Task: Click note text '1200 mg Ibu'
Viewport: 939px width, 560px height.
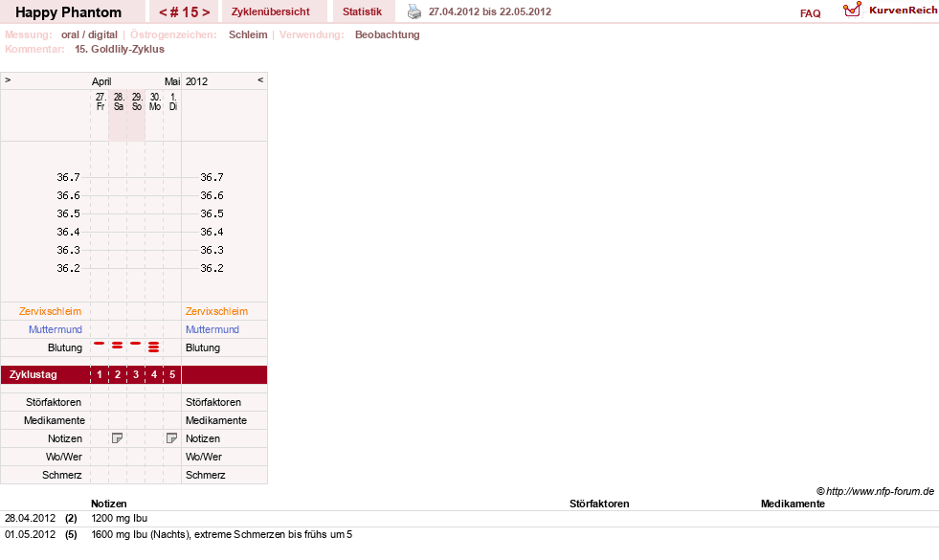Action: [120, 518]
